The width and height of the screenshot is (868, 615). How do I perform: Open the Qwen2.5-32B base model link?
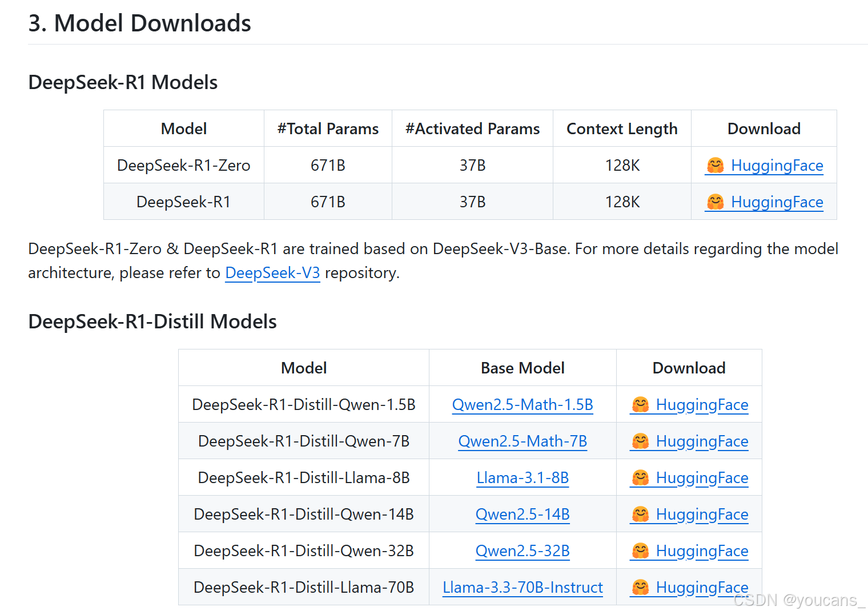[x=523, y=551]
